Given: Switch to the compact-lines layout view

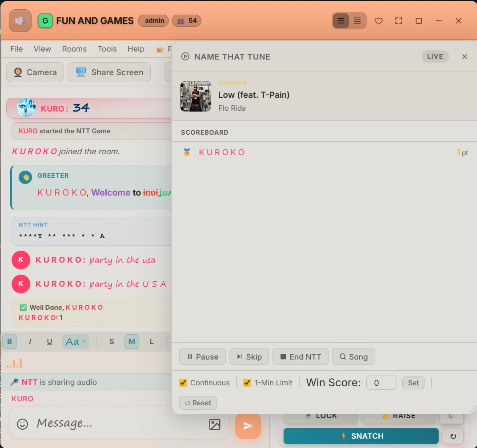Looking at the screenshot, I should tap(357, 21).
